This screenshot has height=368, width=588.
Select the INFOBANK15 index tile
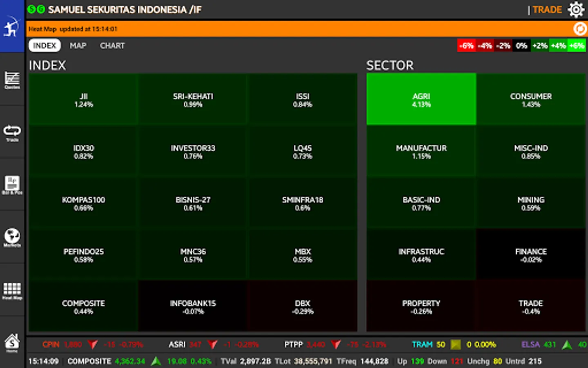[193, 306]
